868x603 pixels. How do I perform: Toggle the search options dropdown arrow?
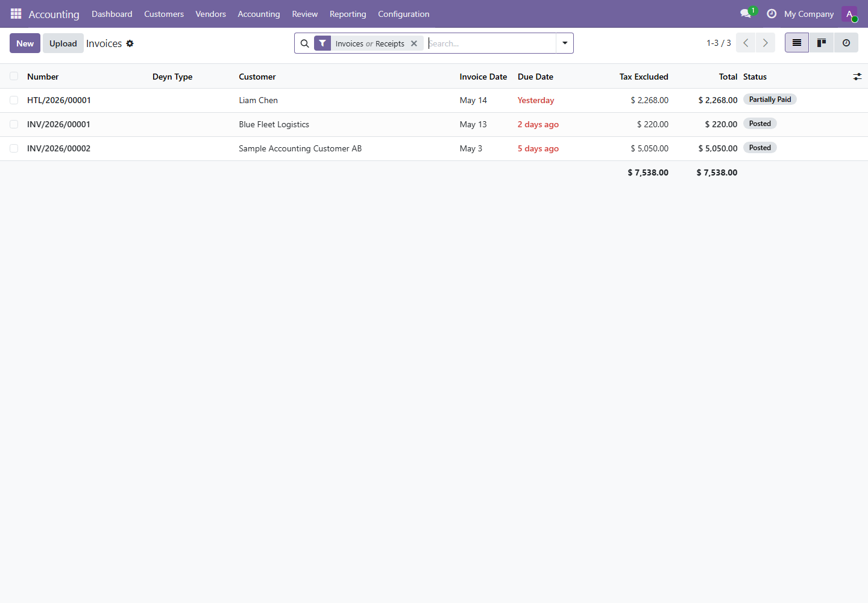click(x=565, y=43)
